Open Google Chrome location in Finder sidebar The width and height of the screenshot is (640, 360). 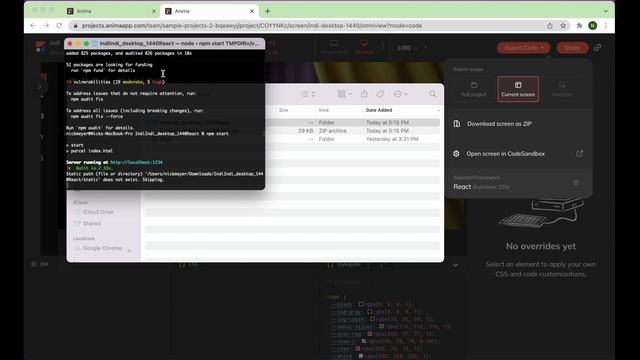tap(102, 248)
